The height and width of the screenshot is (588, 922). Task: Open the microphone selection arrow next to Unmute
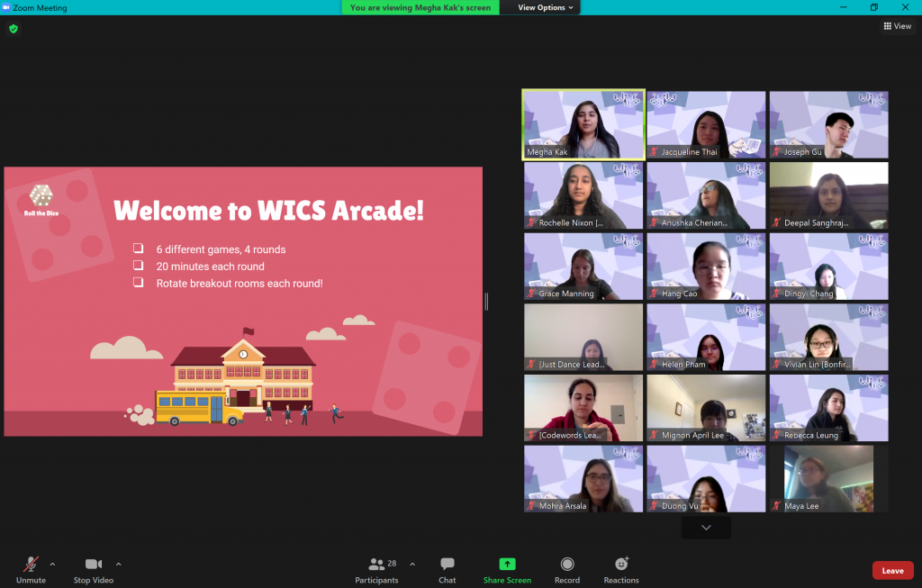coord(51,564)
